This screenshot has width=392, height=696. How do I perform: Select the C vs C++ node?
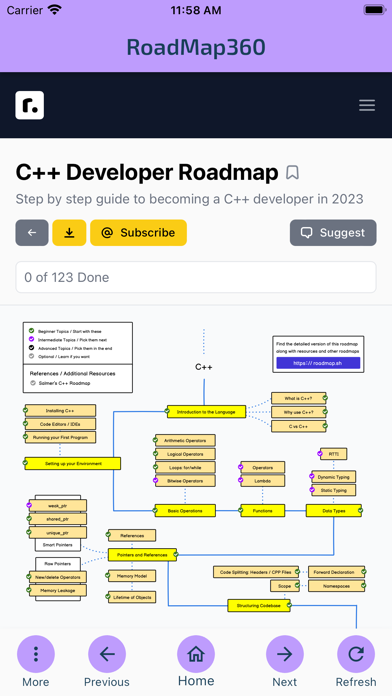299,427
